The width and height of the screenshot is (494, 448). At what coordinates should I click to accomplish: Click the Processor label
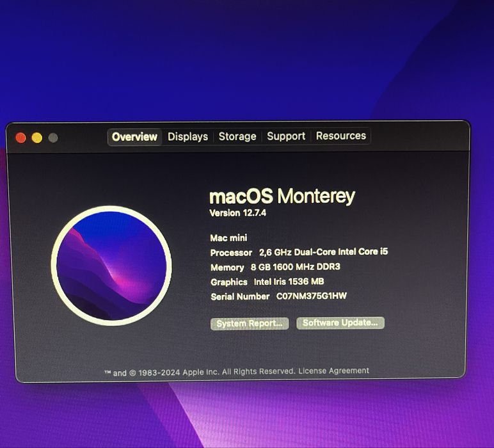[x=231, y=253]
